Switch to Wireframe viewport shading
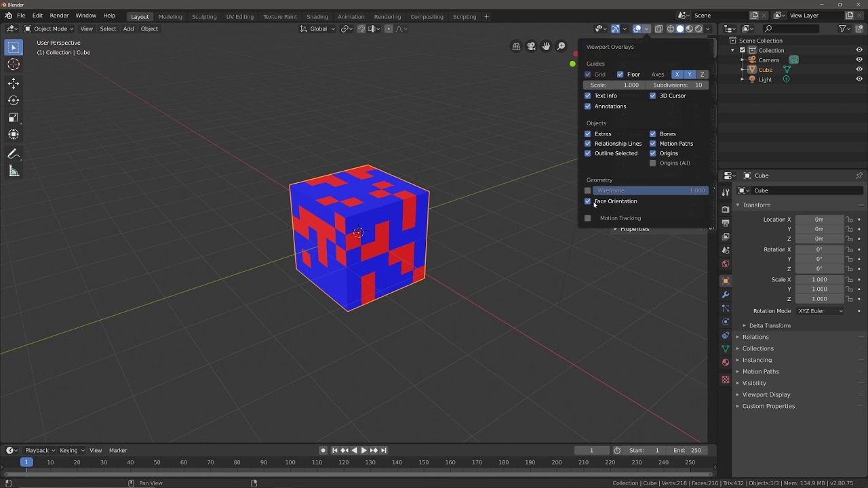This screenshot has height=488, width=868. (670, 28)
